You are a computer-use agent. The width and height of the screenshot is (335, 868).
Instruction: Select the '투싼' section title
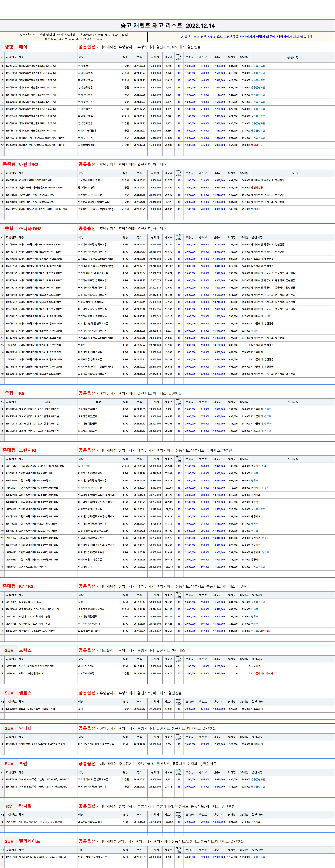click(x=23, y=764)
